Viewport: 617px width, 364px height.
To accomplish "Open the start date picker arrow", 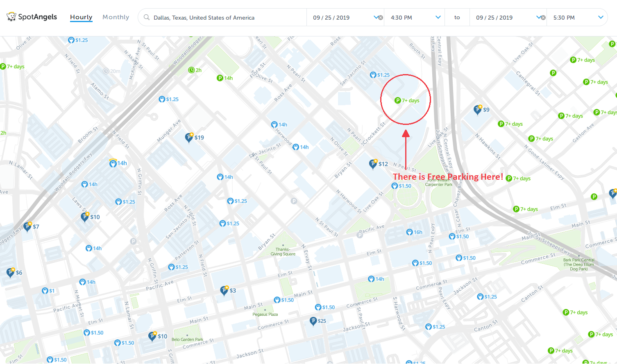I will click(376, 17).
